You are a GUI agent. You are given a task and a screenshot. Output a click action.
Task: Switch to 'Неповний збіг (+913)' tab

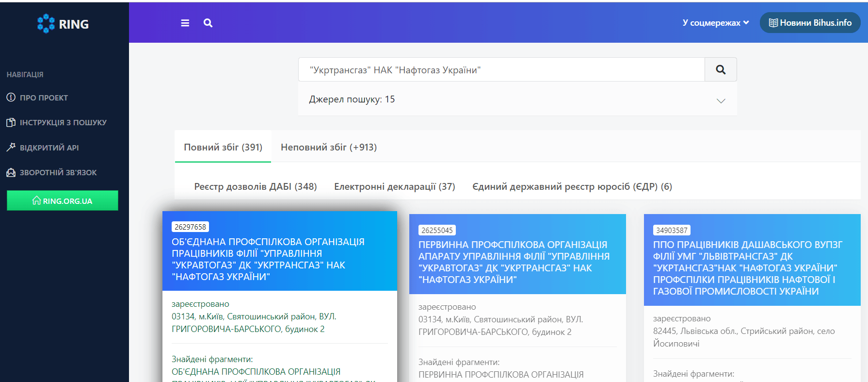click(x=329, y=147)
